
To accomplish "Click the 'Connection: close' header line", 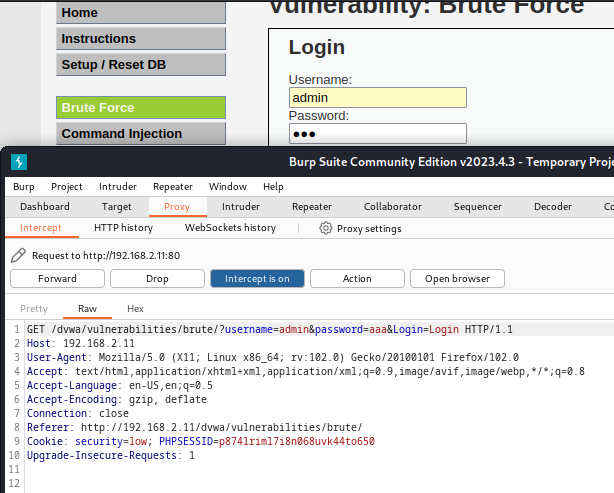I will (x=78, y=414).
